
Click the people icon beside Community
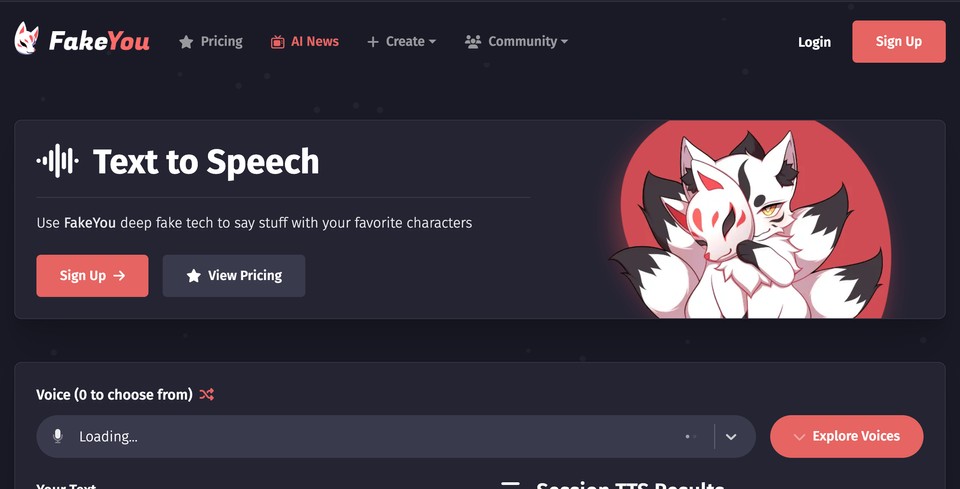(473, 42)
